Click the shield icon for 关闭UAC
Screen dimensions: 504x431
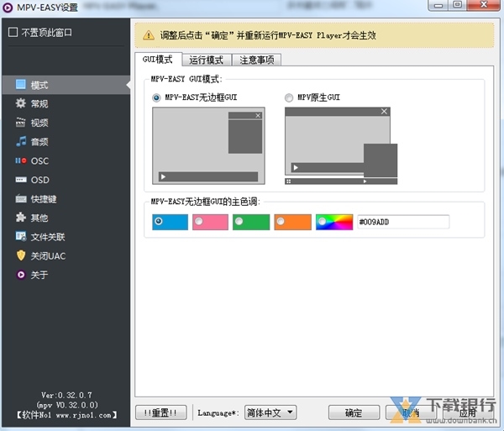pos(20,255)
